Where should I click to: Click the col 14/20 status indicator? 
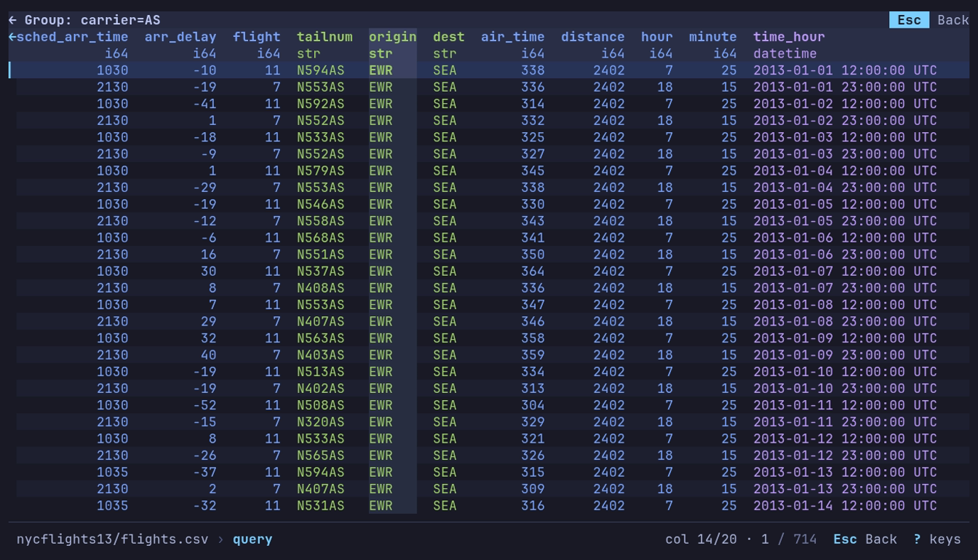click(701, 539)
